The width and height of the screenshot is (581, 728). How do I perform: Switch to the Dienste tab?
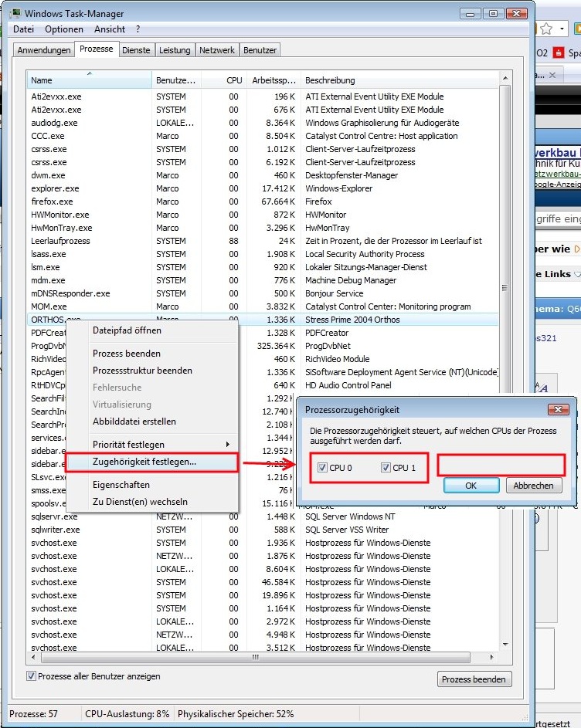(136, 50)
